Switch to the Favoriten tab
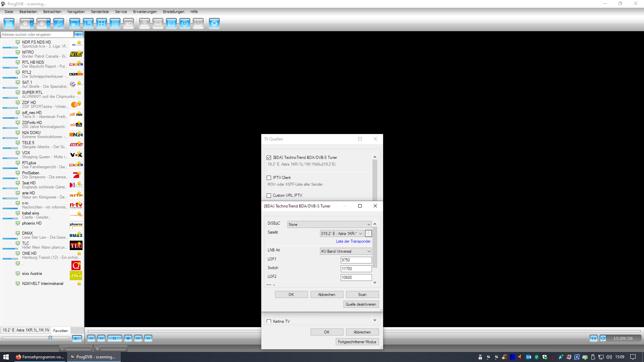The width and height of the screenshot is (644, 362). 61,331
